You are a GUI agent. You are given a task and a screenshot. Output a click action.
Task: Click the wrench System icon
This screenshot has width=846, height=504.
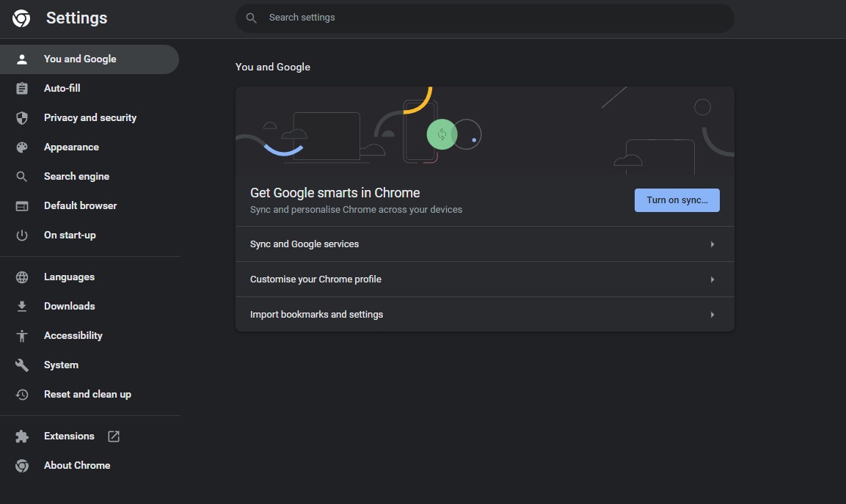21,365
